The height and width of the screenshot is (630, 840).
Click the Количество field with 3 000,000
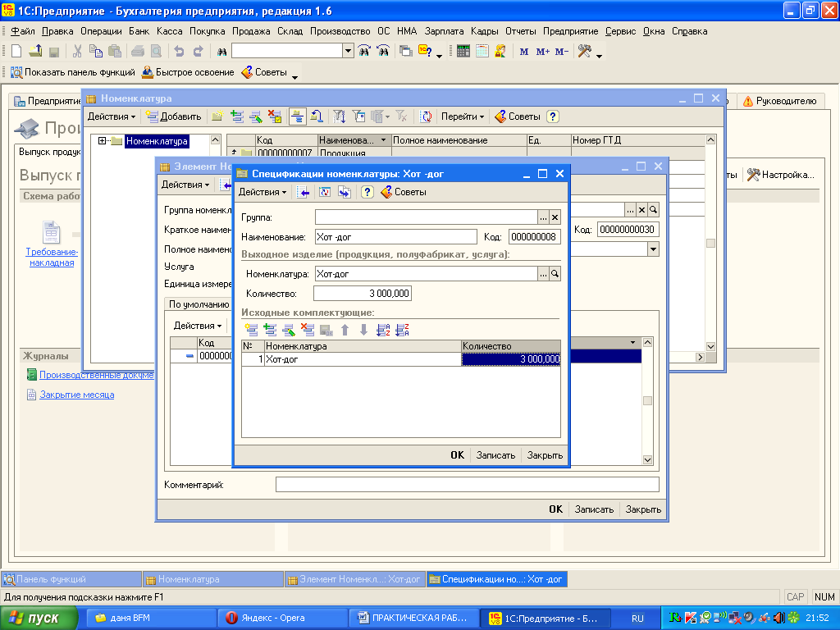pos(363,294)
